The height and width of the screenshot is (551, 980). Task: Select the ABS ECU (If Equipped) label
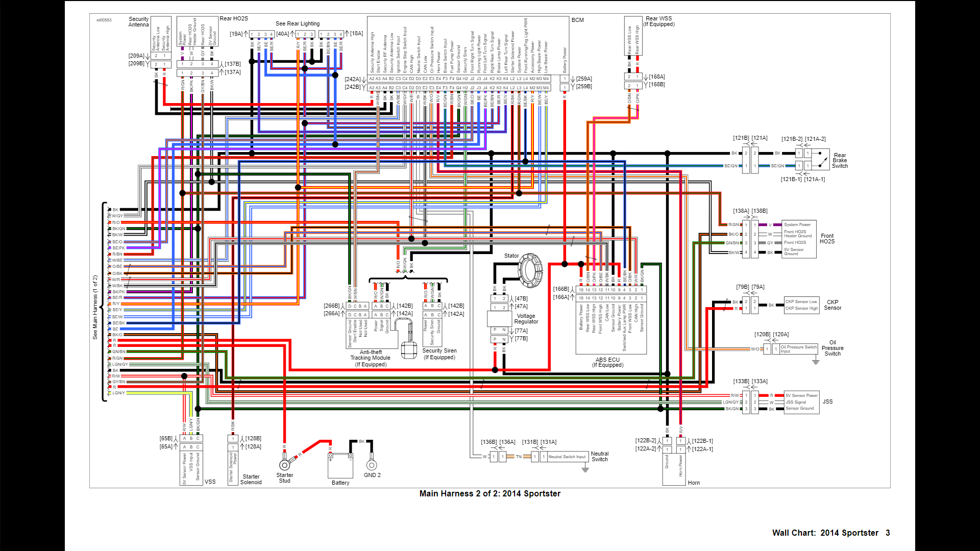(607, 362)
